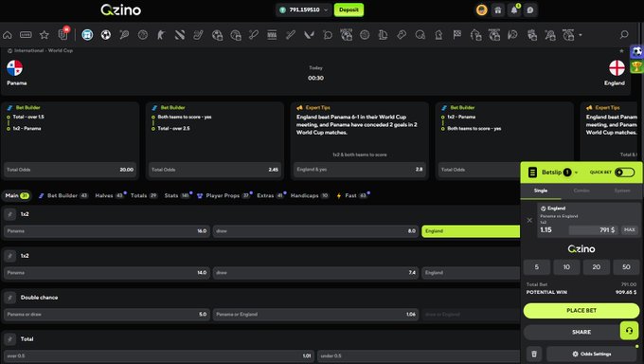The image size is (644, 364).
Task: Click the MAX stake button
Action: pos(630,230)
